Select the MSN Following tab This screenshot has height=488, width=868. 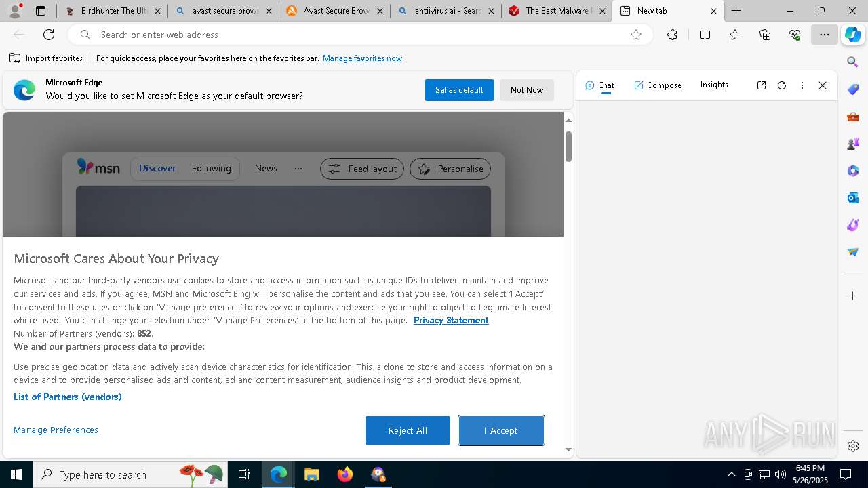point(211,168)
